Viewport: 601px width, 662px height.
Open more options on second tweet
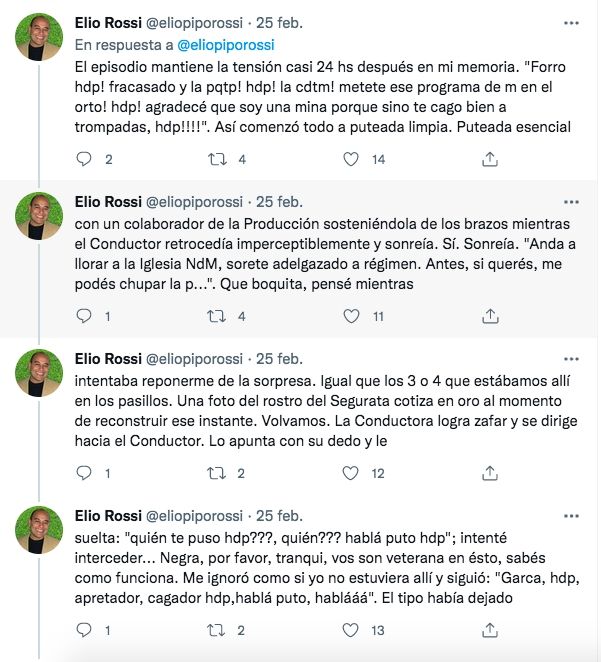click(x=570, y=200)
